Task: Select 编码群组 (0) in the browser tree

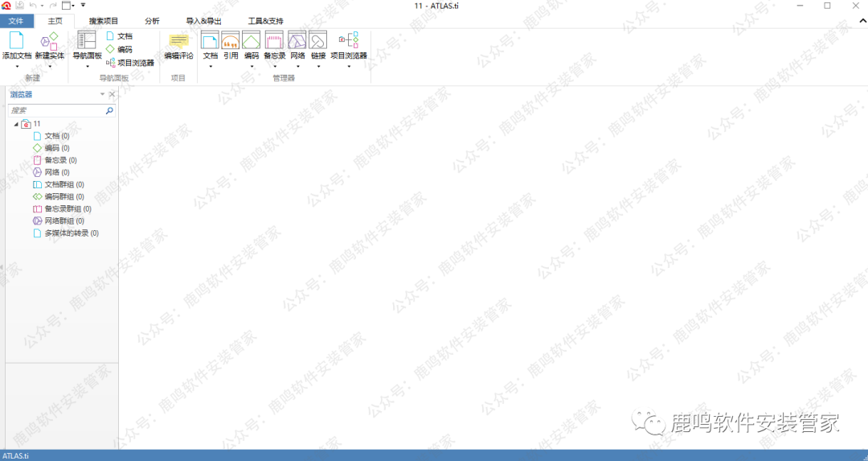Action: [63, 196]
